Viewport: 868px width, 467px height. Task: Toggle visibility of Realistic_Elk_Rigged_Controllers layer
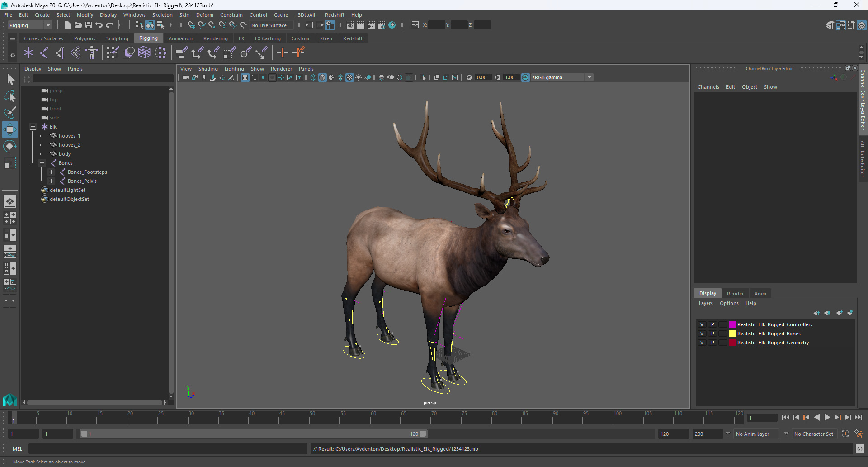(702, 324)
